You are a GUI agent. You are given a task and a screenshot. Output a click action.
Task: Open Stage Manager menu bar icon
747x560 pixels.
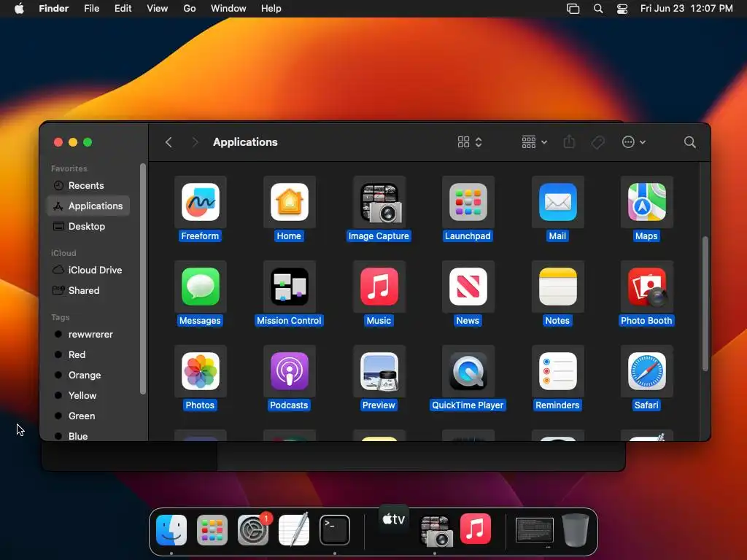(573, 9)
